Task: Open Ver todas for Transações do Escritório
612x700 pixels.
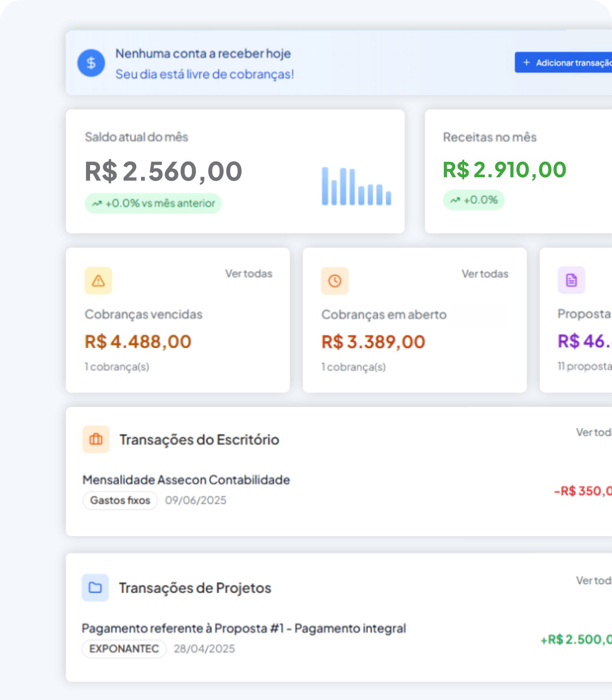Action: pos(594,432)
